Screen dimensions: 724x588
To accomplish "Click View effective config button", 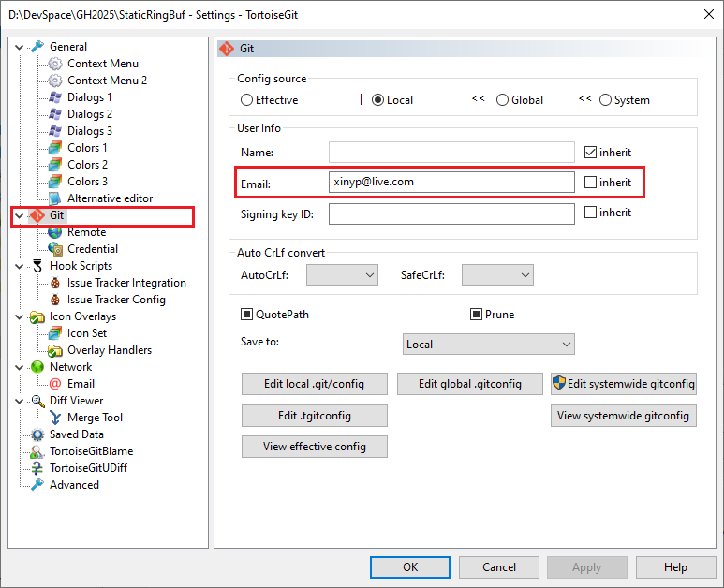I will pyautogui.click(x=315, y=447).
